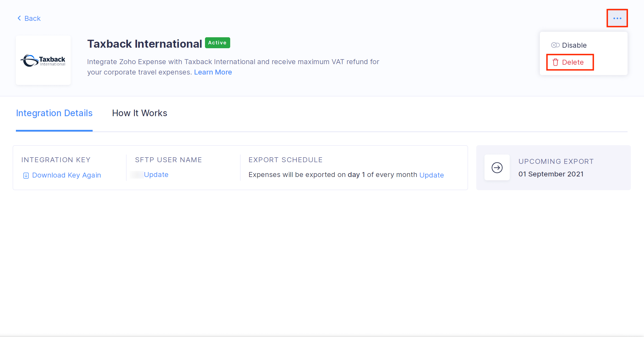Click the Upcoming Export card
Image resolution: width=644 pixels, height=337 pixels.
click(553, 168)
